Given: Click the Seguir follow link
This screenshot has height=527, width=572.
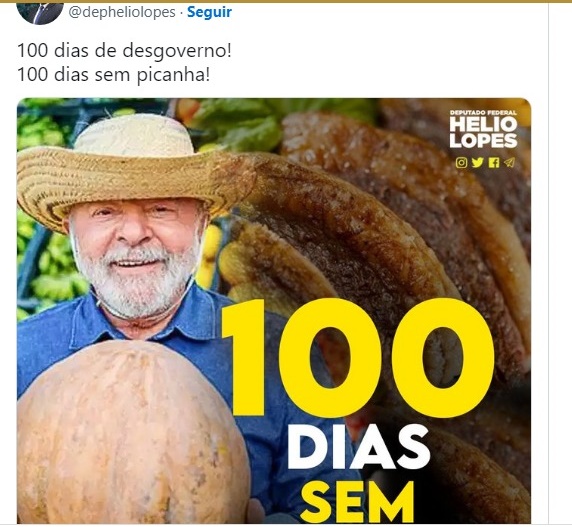Looking at the screenshot, I should (209, 12).
